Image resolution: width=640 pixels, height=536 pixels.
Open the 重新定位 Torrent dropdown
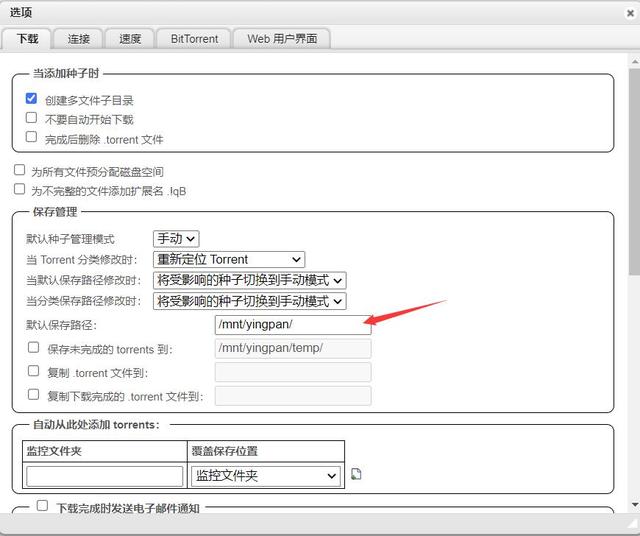coord(228,260)
